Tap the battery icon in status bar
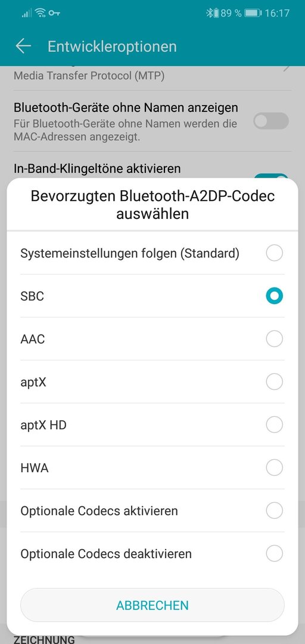Viewport: 305px width, 644px height. (253, 13)
